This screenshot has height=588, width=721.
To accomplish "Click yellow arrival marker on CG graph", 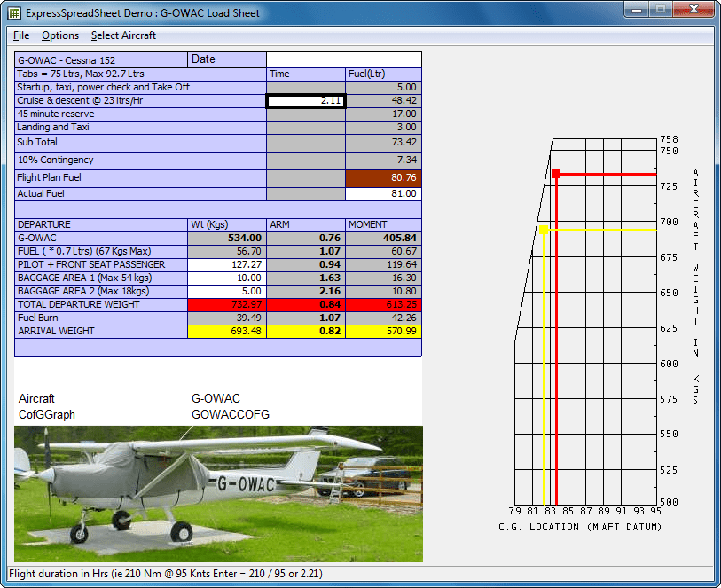I will [544, 230].
